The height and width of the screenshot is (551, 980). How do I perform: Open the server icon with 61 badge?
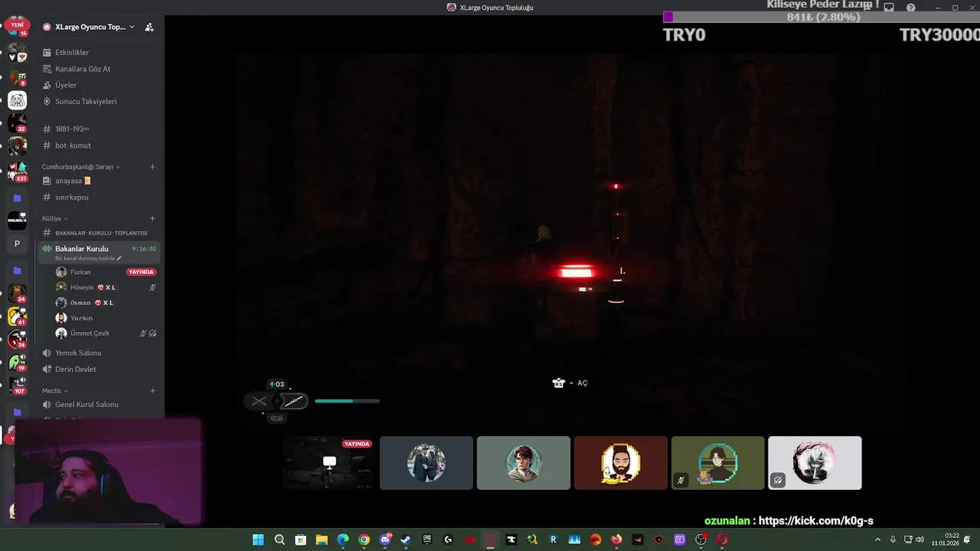pos(17,316)
